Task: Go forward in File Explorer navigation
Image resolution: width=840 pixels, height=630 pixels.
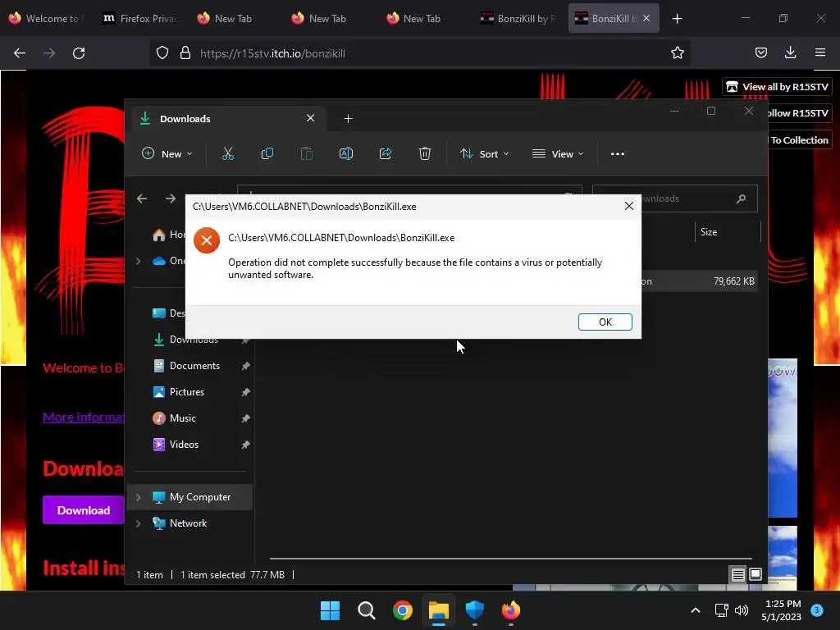Action: point(171,199)
